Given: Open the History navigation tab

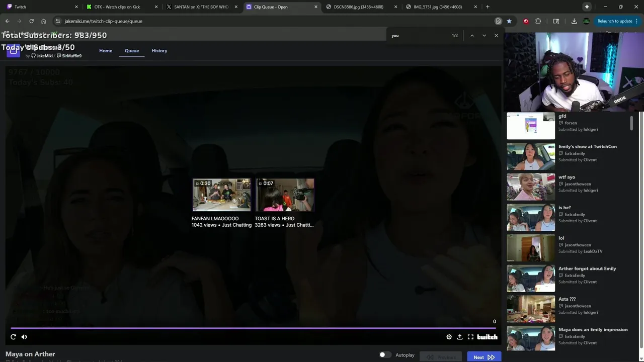Looking at the screenshot, I should 159,51.
